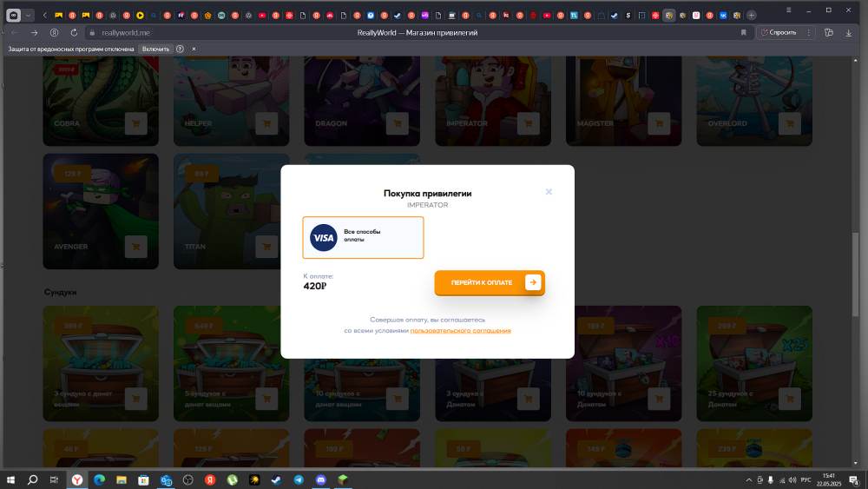Click the 420₽ amount text
The width and height of the screenshot is (868, 489).
point(314,287)
